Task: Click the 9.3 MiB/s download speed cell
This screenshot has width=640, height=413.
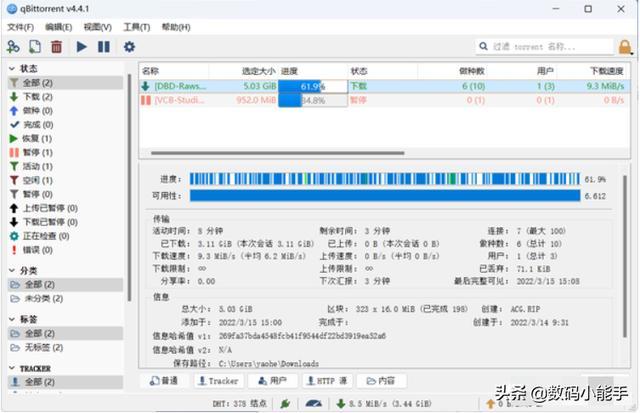Action: coord(605,86)
